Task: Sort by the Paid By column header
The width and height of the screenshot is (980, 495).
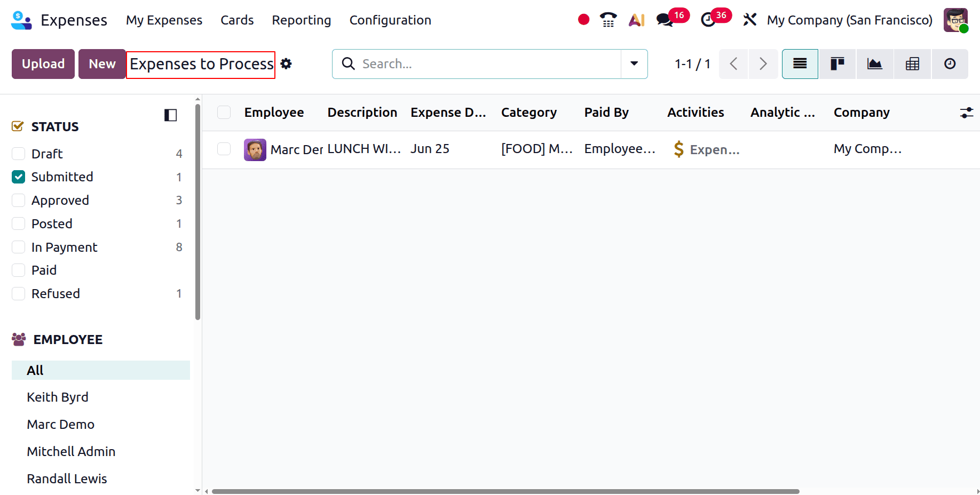Action: [606, 113]
